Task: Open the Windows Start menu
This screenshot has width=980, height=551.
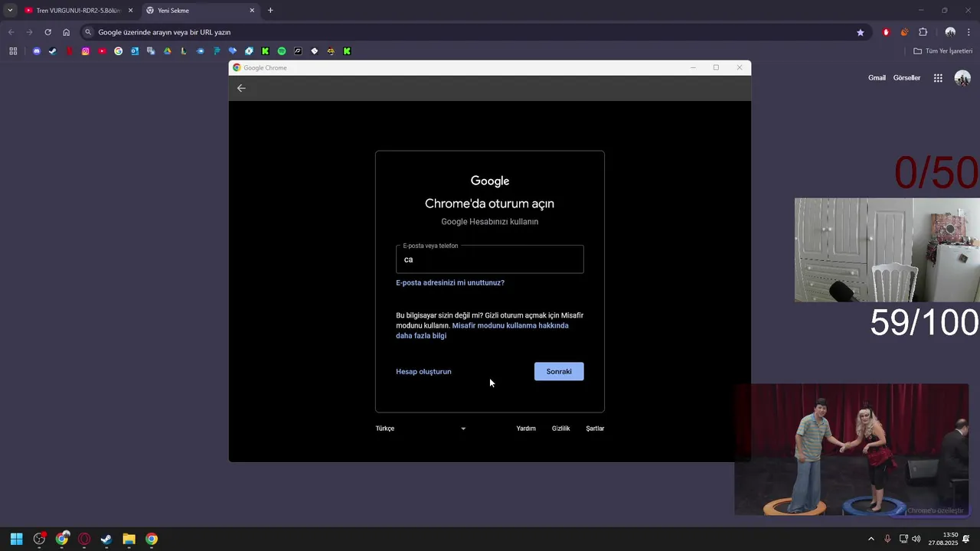Action: click(16, 539)
